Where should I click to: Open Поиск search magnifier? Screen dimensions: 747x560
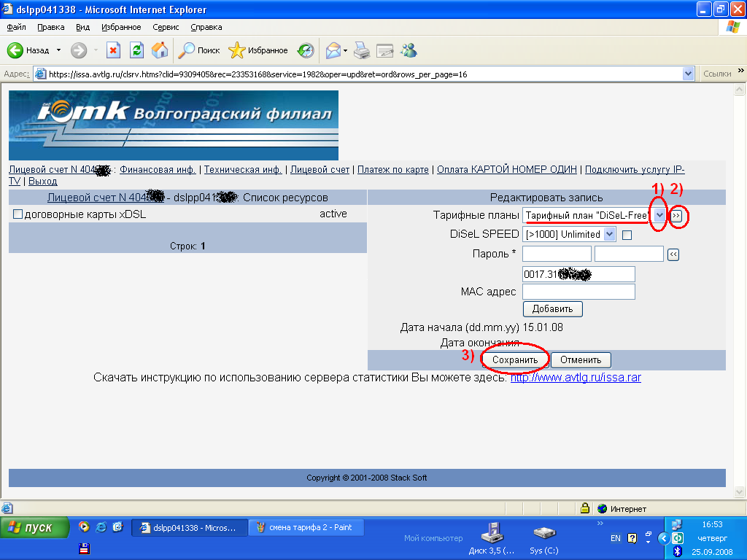pyautogui.click(x=198, y=50)
